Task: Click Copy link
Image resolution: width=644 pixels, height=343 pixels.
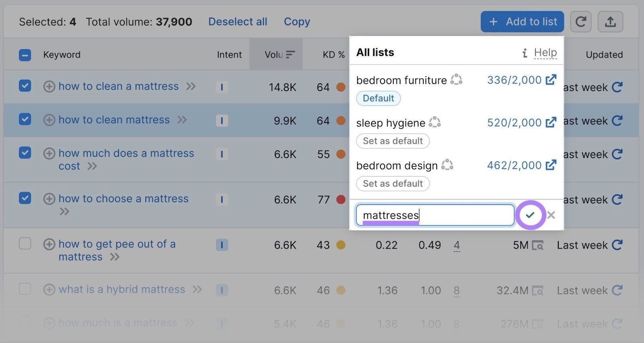Action: [x=297, y=22]
